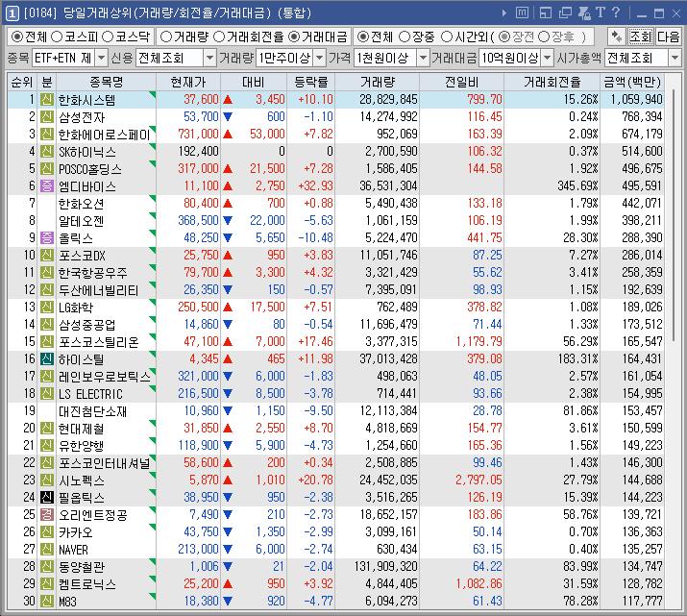
Task: Click the 신 badge for NAVER
Action: [47, 549]
